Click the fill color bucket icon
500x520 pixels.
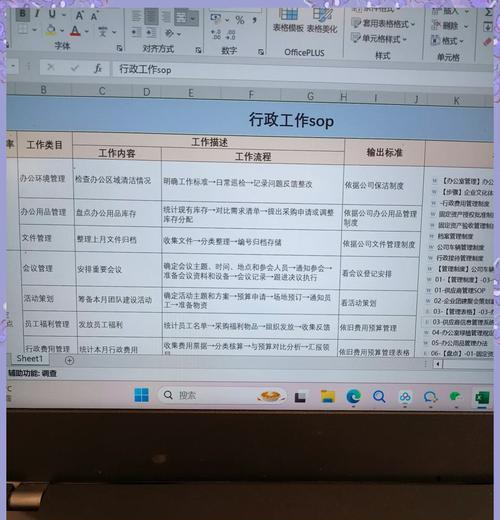51,30
